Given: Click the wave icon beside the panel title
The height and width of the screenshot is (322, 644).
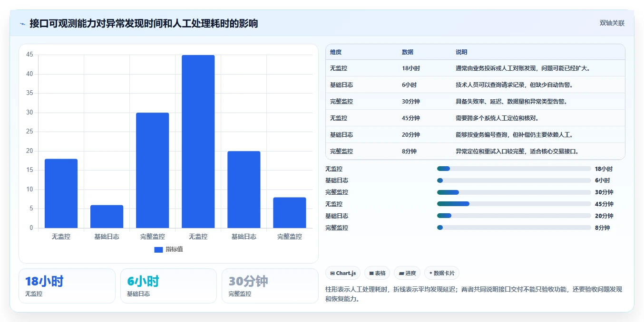Looking at the screenshot, I should pyautogui.click(x=22, y=24).
